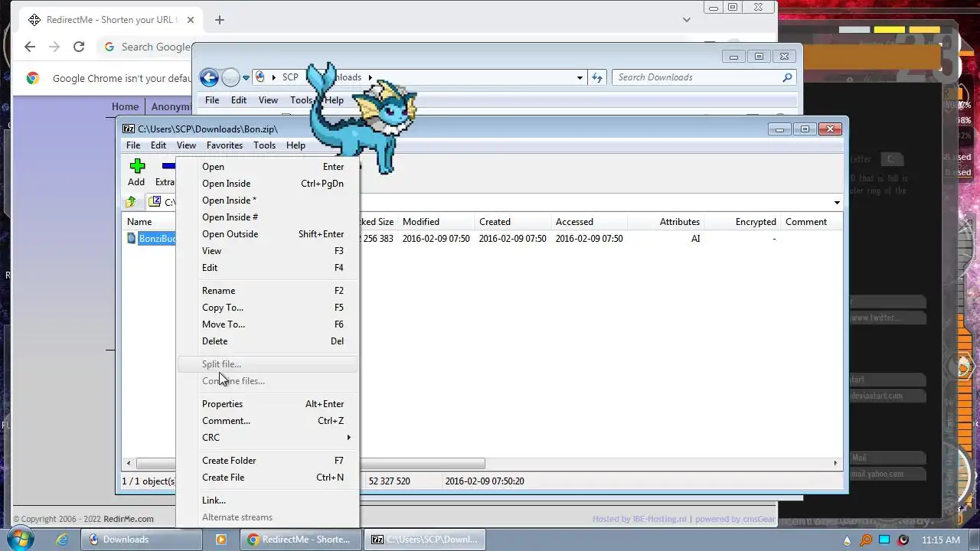Open Internet Explorer from the taskbar
The width and height of the screenshot is (980, 551).
coord(62,540)
